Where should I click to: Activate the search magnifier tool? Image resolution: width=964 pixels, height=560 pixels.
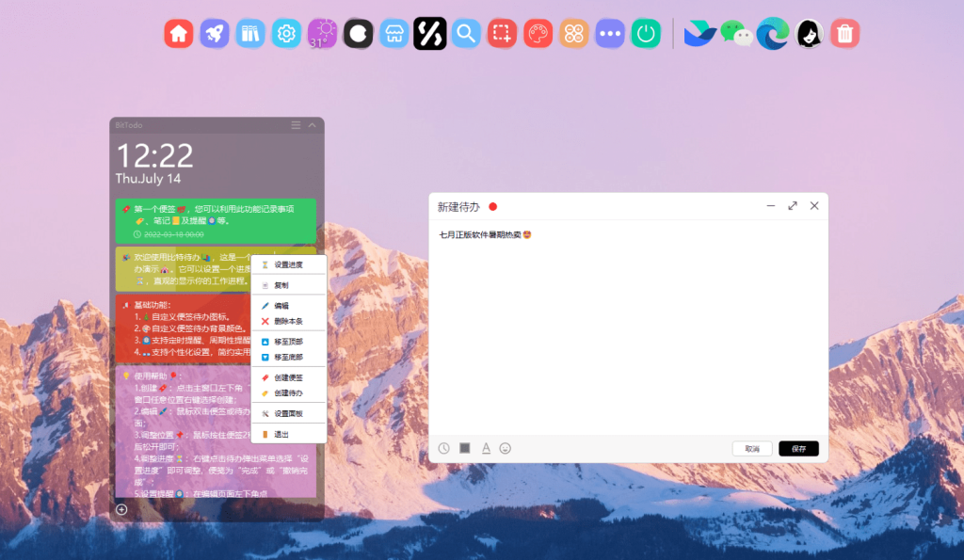[465, 33]
